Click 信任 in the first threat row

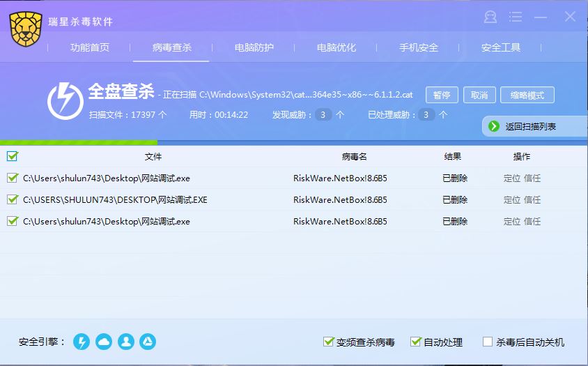532,178
